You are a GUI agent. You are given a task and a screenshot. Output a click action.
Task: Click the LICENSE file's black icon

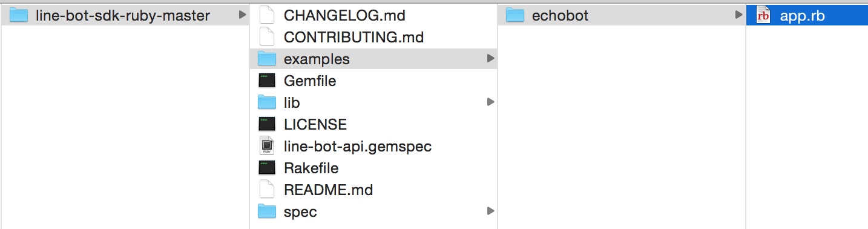click(x=267, y=124)
